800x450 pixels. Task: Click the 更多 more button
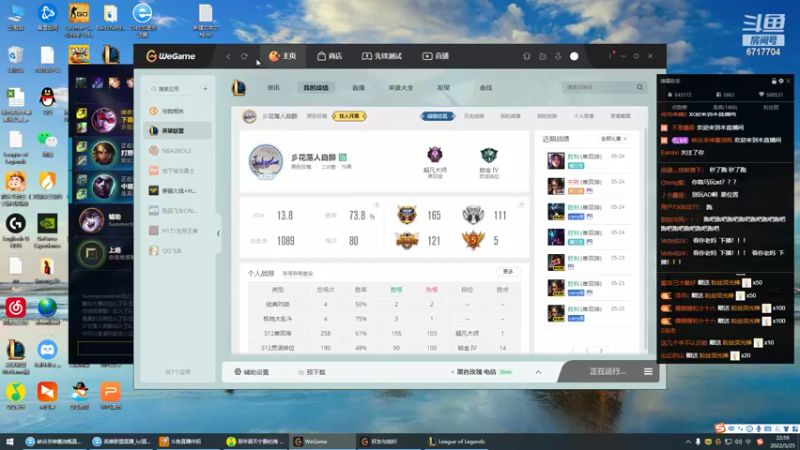508,272
